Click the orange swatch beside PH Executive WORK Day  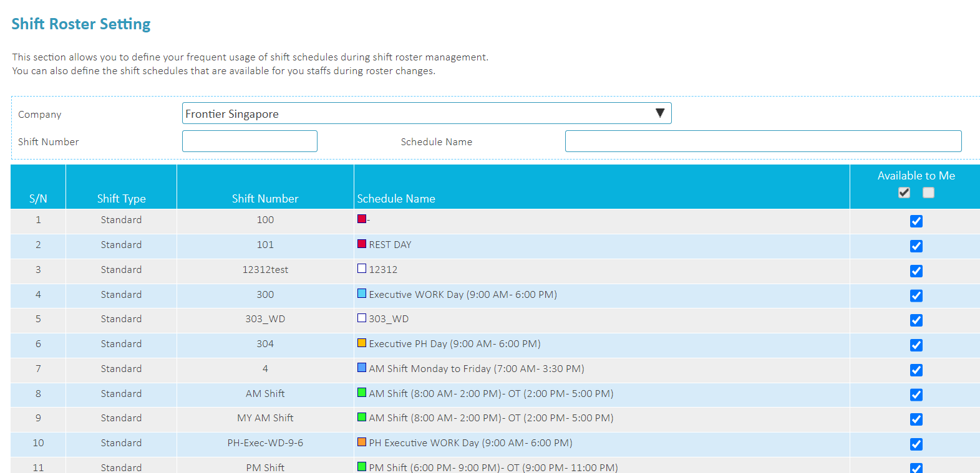pos(362,442)
